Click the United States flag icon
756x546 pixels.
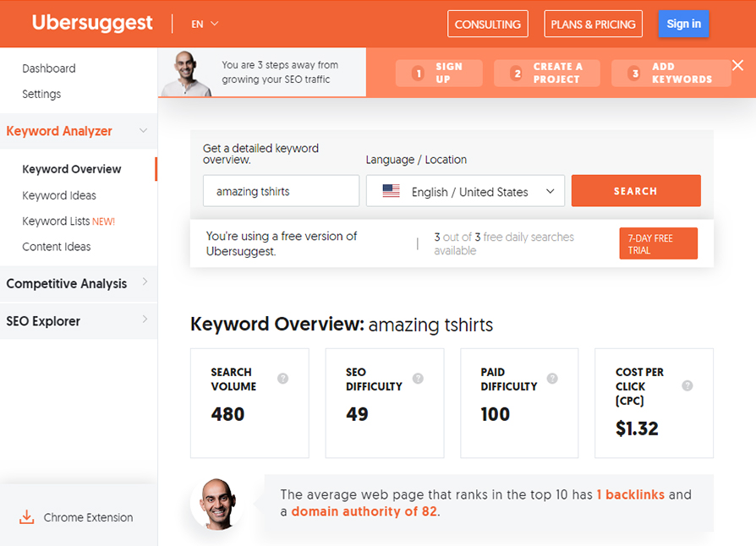pos(391,192)
